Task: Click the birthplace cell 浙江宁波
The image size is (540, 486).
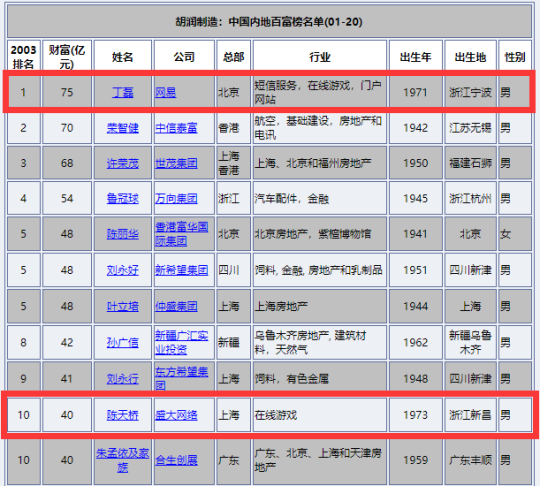Action: pos(470,92)
